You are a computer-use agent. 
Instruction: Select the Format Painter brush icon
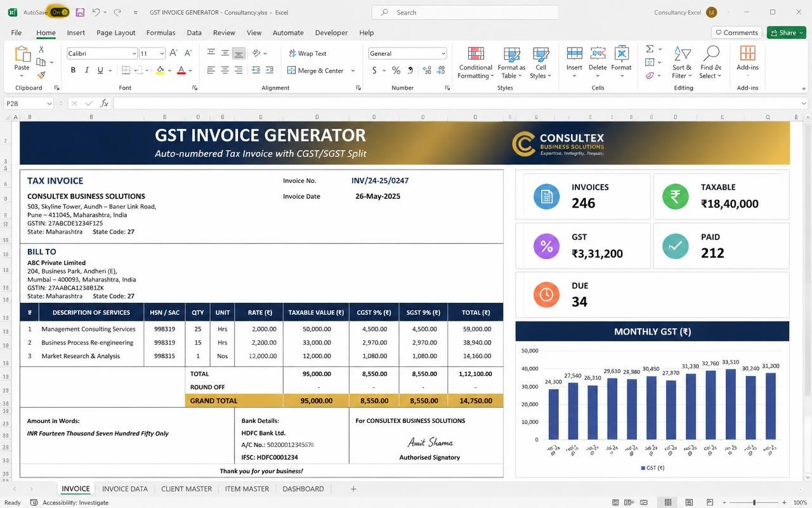click(41, 75)
